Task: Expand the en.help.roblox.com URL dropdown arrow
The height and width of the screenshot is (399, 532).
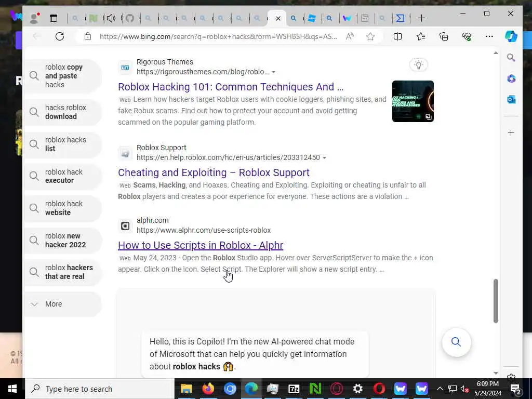Action: [x=324, y=158]
